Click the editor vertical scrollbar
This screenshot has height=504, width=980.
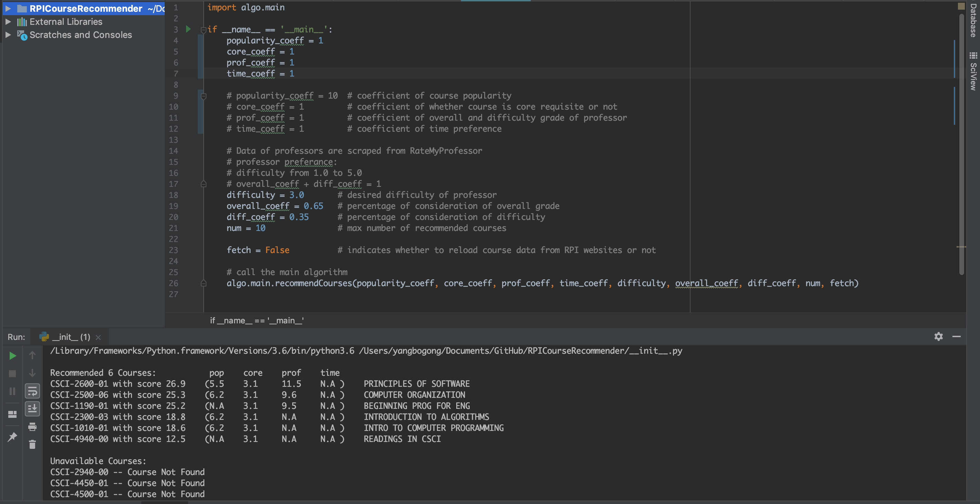(x=961, y=152)
